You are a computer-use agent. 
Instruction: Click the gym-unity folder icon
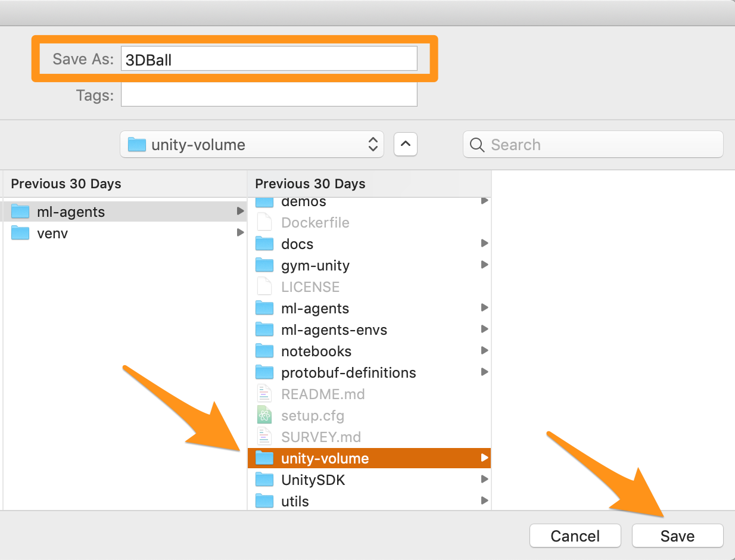(x=264, y=265)
